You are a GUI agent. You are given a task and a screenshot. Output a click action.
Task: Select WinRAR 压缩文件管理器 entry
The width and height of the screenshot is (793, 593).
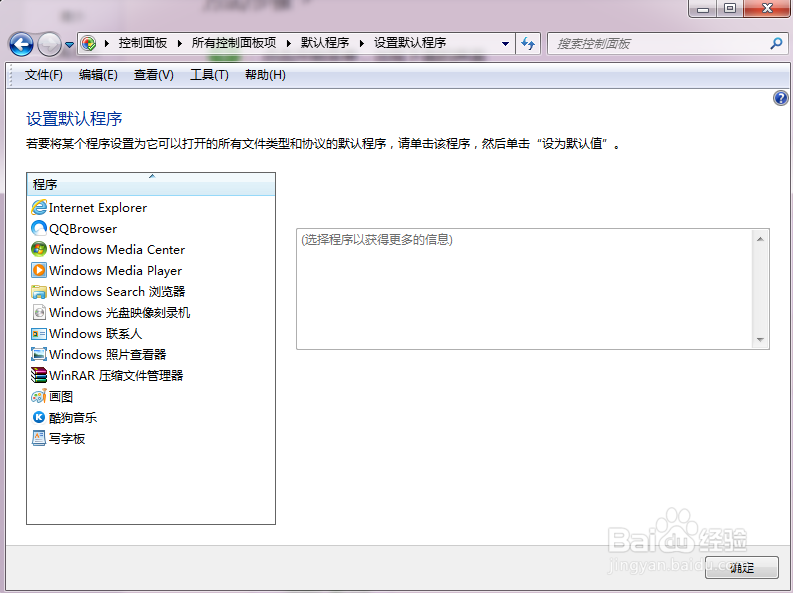click(107, 376)
